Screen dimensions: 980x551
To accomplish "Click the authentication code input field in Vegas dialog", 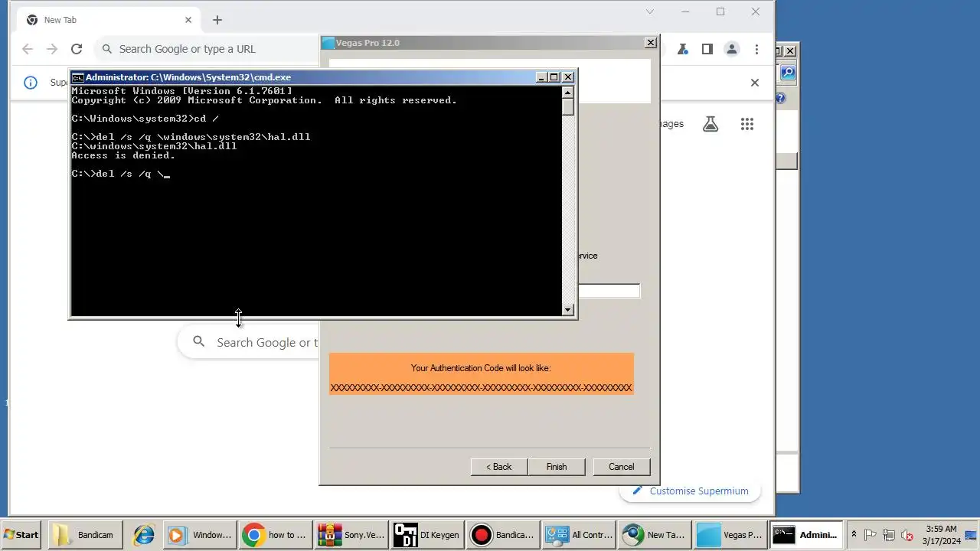I will coord(609,291).
